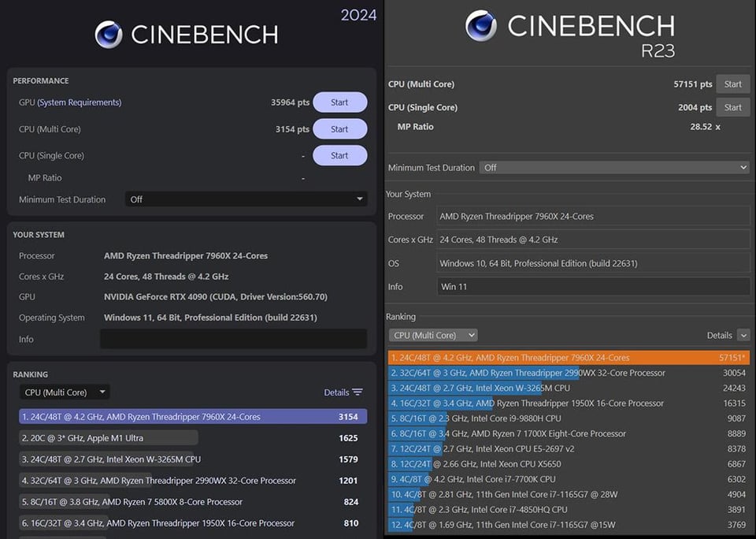The image size is (756, 539).
Task: Start CPU Multi Core test in Cinebench 2024
Action: coord(340,128)
